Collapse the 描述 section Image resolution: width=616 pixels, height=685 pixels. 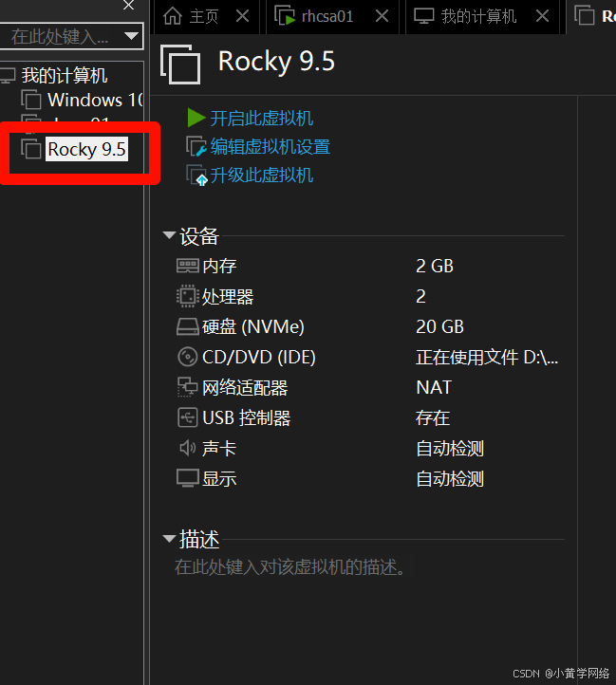click(x=169, y=538)
